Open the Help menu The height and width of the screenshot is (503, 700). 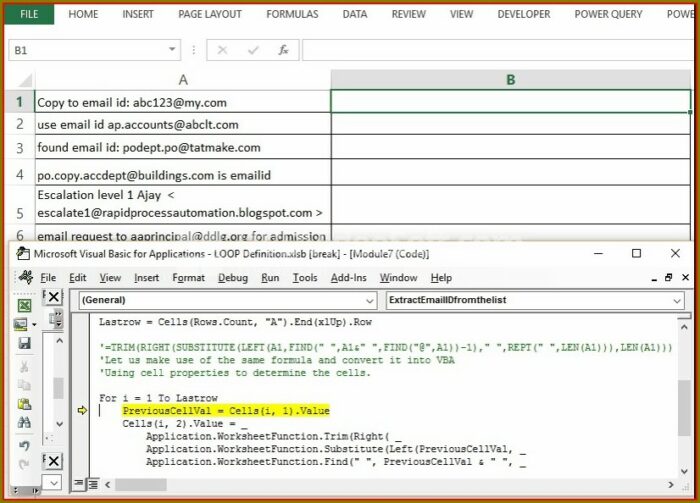(441, 278)
